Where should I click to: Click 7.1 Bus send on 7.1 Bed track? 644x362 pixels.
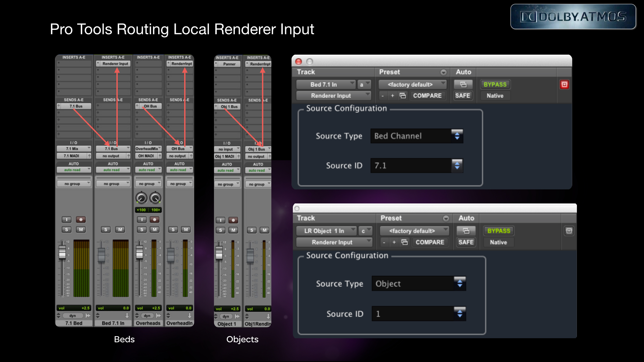pos(76,106)
